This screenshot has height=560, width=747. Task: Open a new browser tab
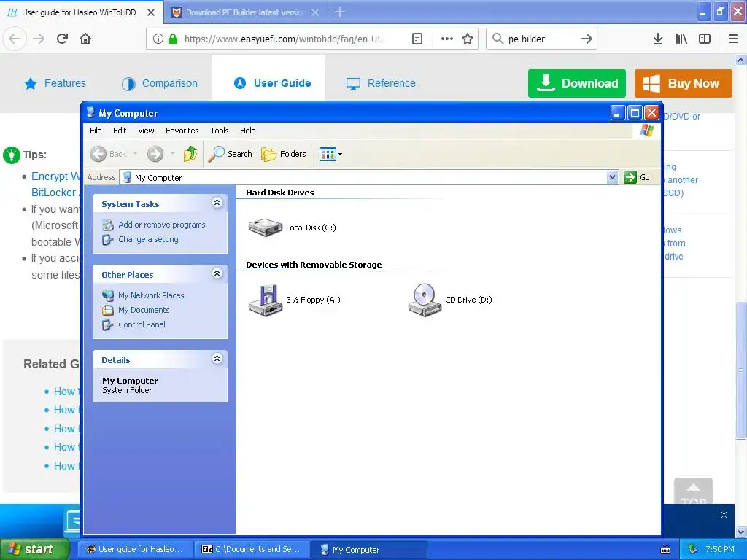tap(340, 12)
